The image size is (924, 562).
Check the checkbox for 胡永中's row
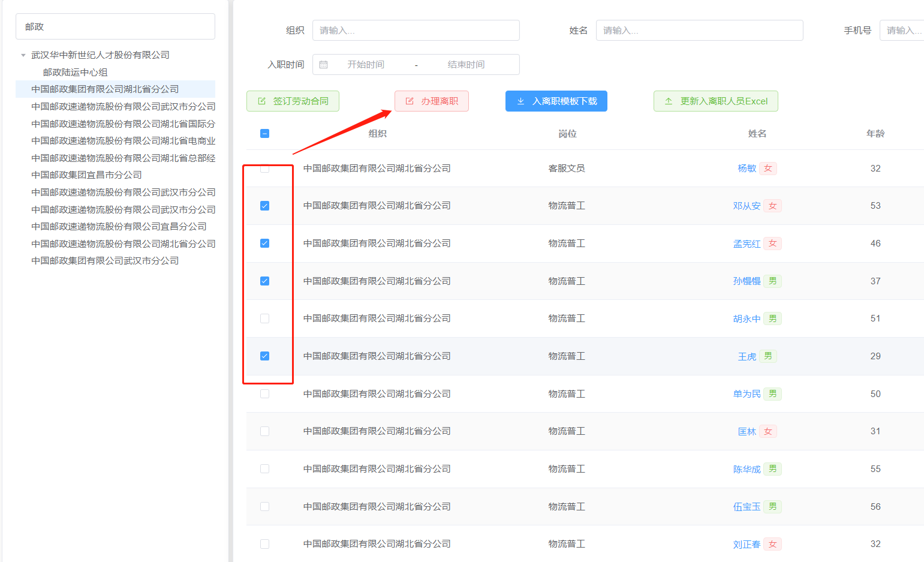(264, 318)
